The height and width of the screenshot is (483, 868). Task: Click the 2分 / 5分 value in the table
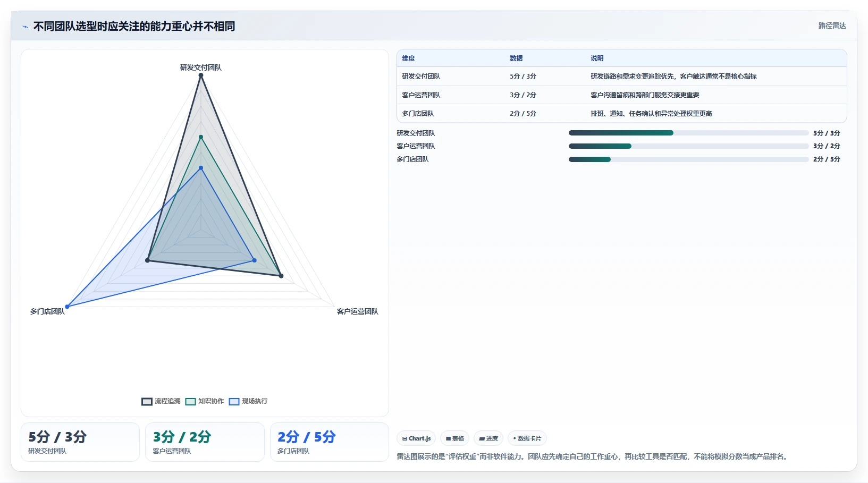523,114
